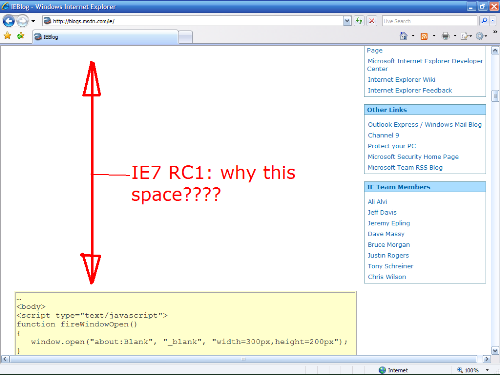
Task: Open the recent pages dropdown arrow
Action: (x=33, y=21)
